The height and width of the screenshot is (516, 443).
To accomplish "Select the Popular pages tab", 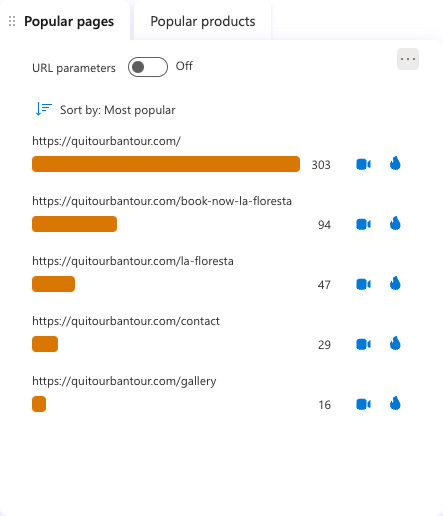I will tap(69, 21).
